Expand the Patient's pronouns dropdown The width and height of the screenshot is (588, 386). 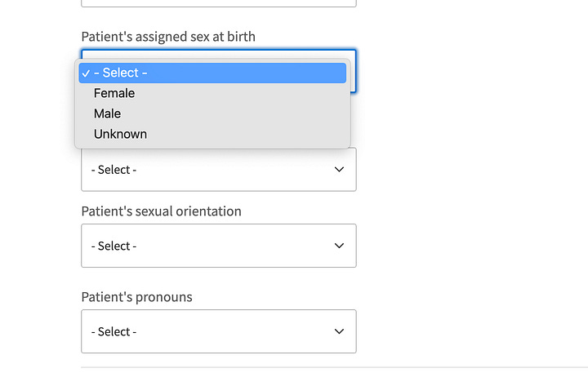tap(218, 331)
